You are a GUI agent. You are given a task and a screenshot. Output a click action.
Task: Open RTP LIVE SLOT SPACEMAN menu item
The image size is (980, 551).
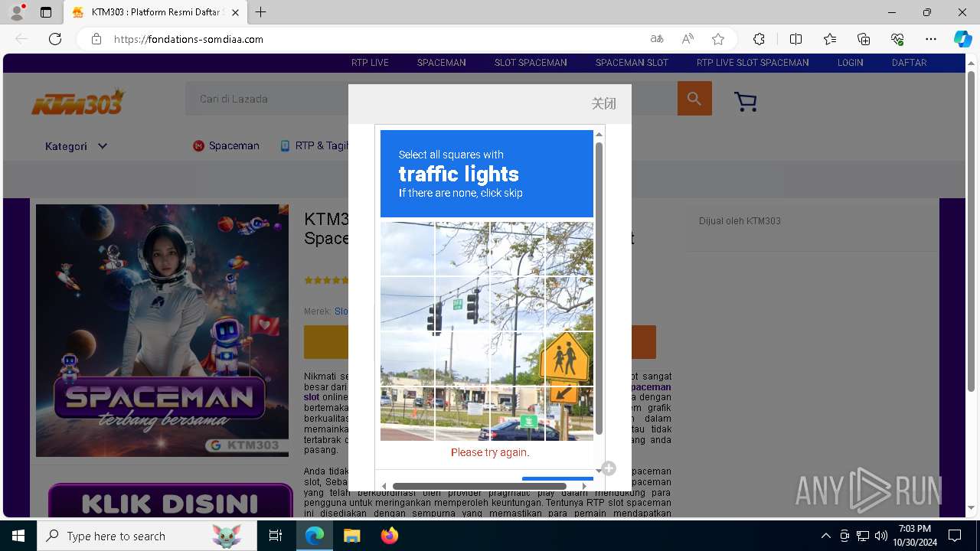[753, 63]
